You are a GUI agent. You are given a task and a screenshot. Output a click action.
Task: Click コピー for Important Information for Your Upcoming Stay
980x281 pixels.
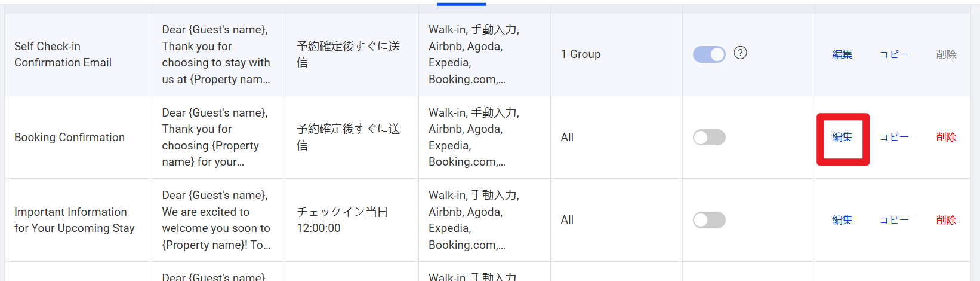[x=894, y=220]
